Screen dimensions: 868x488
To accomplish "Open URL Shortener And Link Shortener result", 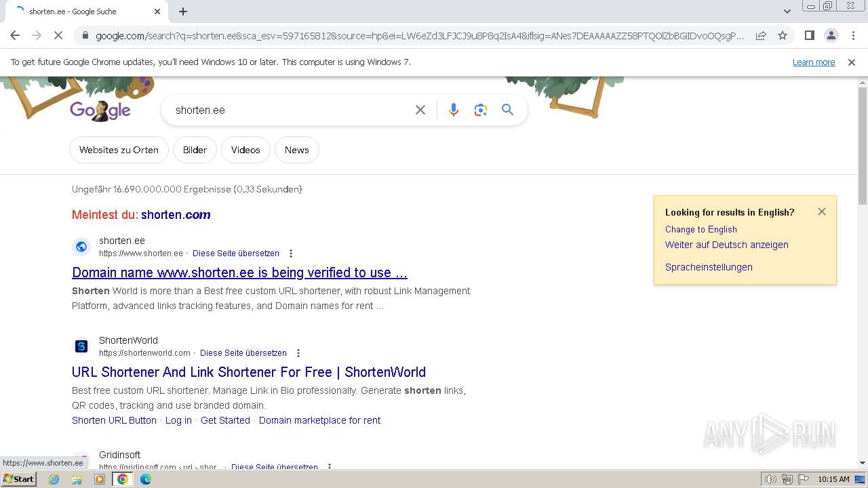I will click(x=249, y=372).
